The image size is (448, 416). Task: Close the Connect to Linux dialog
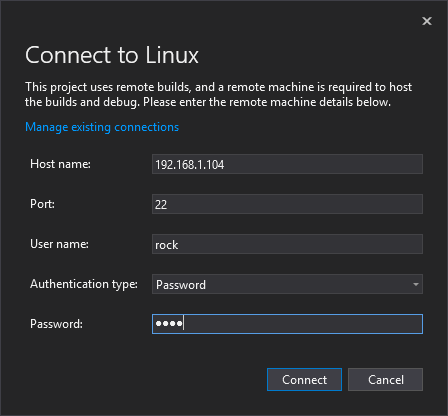point(427,21)
